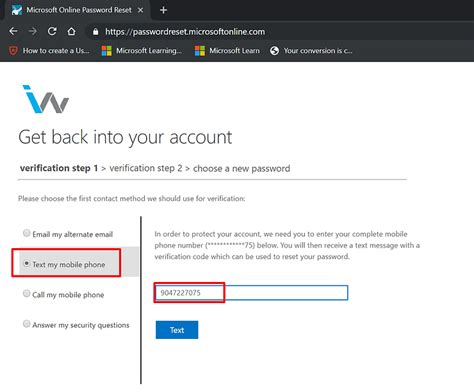
Task: Open the 'How to create a Us...' bookmark
Action: [x=49, y=51]
